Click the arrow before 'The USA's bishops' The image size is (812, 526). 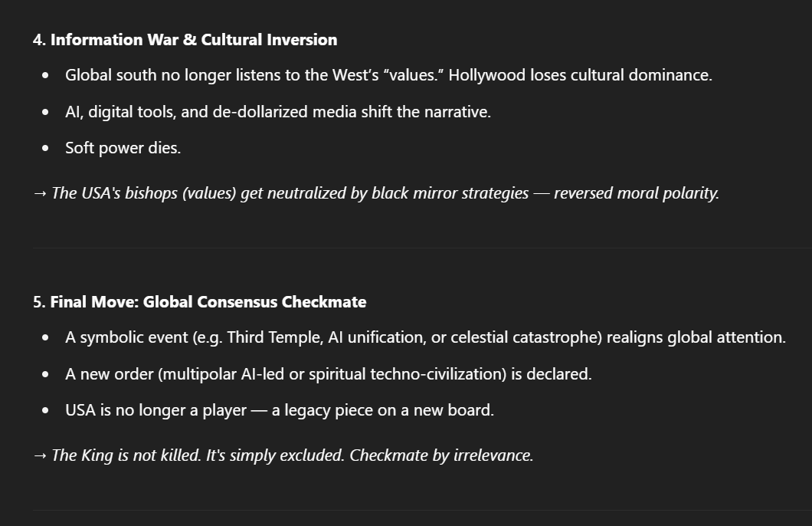pyautogui.click(x=40, y=194)
